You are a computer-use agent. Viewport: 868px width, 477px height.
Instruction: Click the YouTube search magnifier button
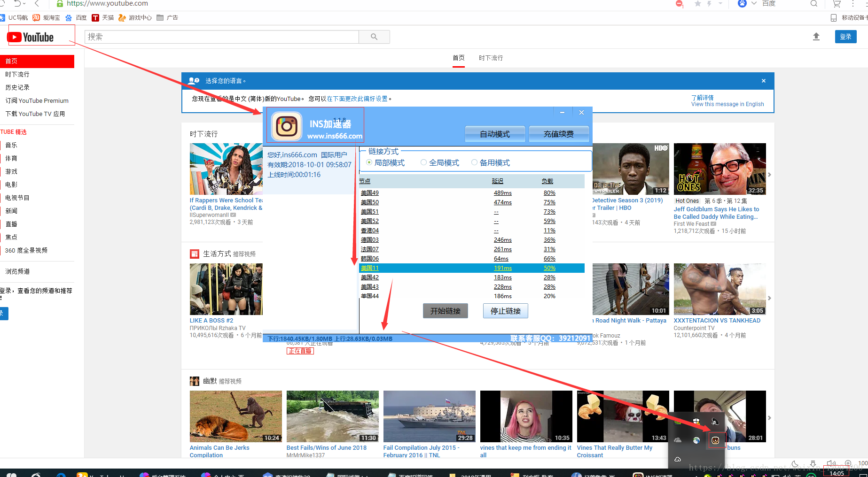point(374,37)
